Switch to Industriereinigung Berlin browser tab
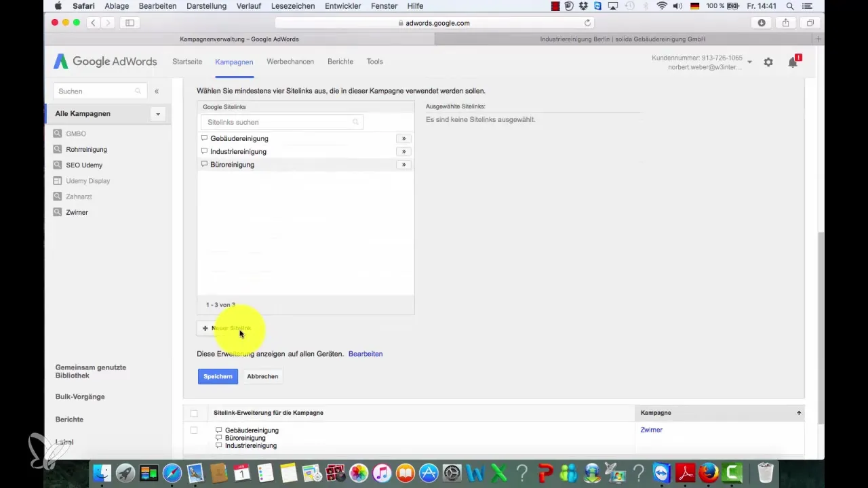 [x=624, y=39]
